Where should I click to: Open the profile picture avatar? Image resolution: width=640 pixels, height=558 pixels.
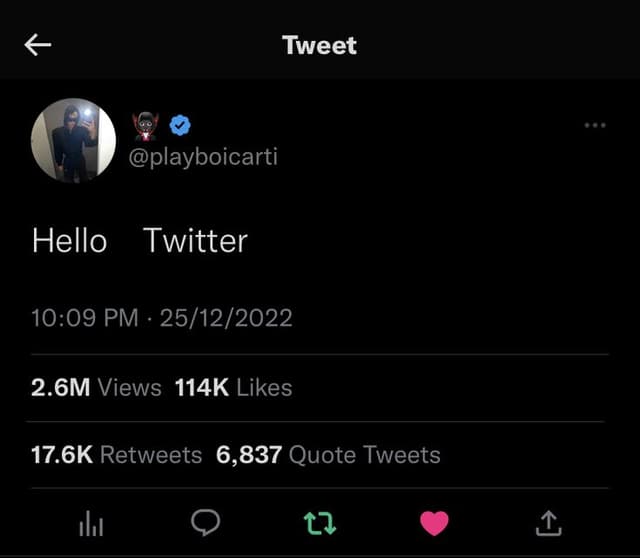pyautogui.click(x=74, y=140)
